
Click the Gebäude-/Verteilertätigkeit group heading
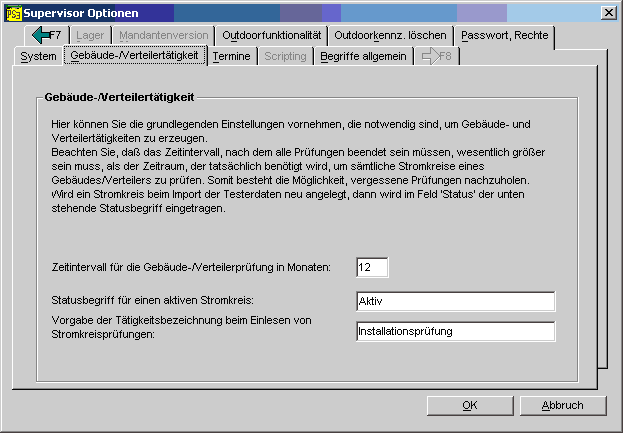pyautogui.click(x=119, y=97)
